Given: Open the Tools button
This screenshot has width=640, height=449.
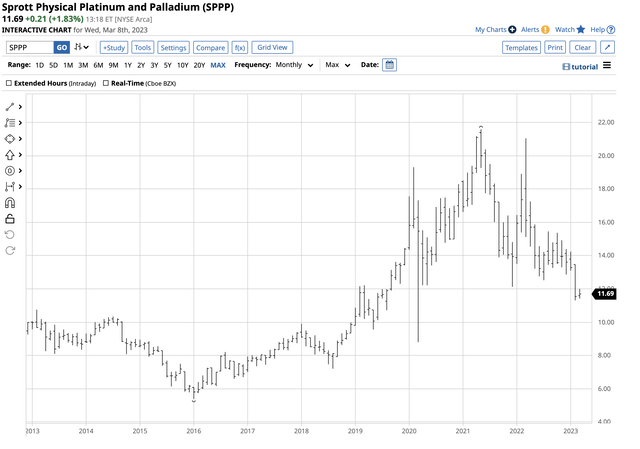Looking at the screenshot, I should pyautogui.click(x=142, y=47).
